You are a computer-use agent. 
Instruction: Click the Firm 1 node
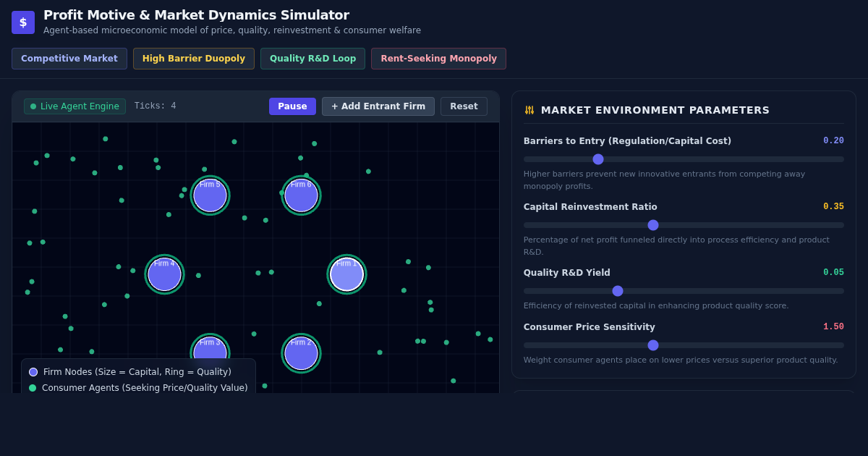pyautogui.click(x=346, y=274)
